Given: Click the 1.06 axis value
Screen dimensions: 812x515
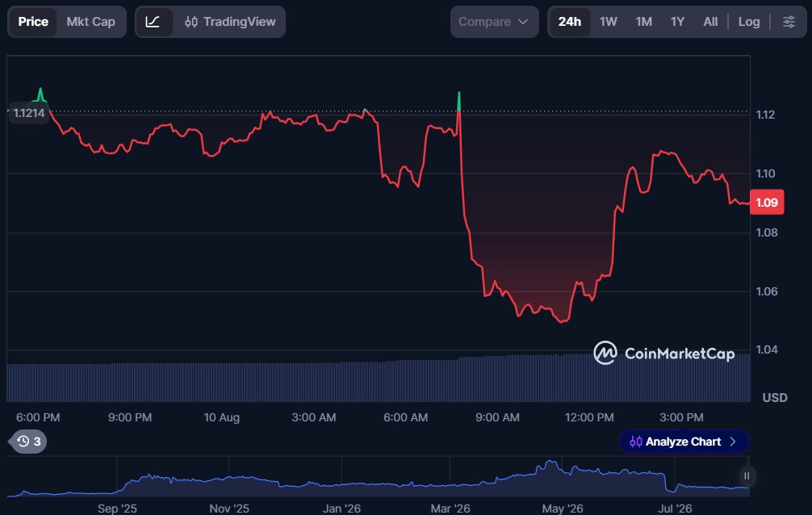Looking at the screenshot, I should coord(767,291).
